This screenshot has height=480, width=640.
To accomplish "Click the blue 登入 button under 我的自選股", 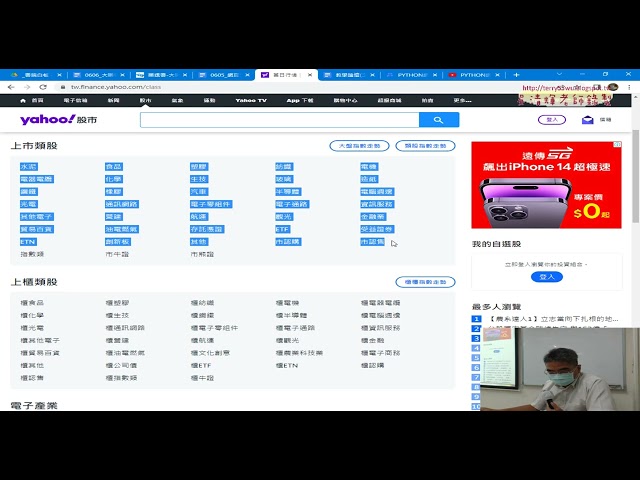I will (x=547, y=277).
